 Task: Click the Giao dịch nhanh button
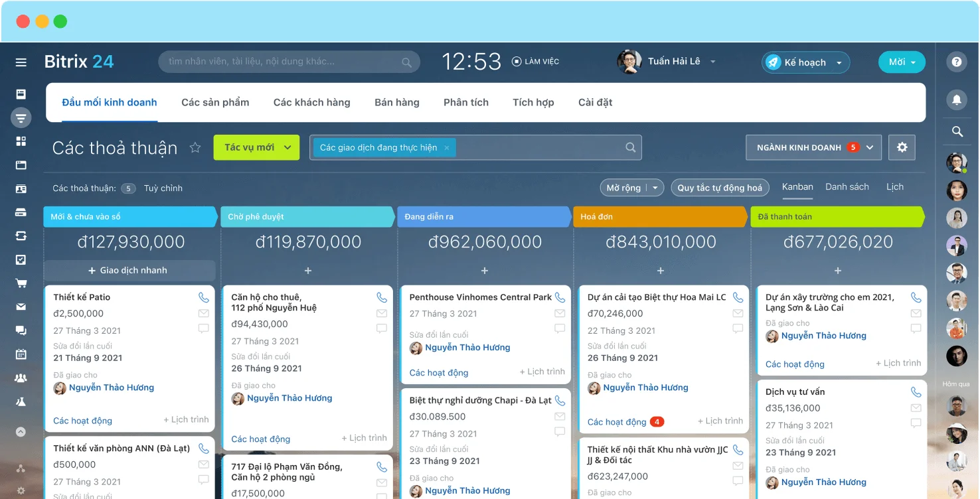click(129, 271)
